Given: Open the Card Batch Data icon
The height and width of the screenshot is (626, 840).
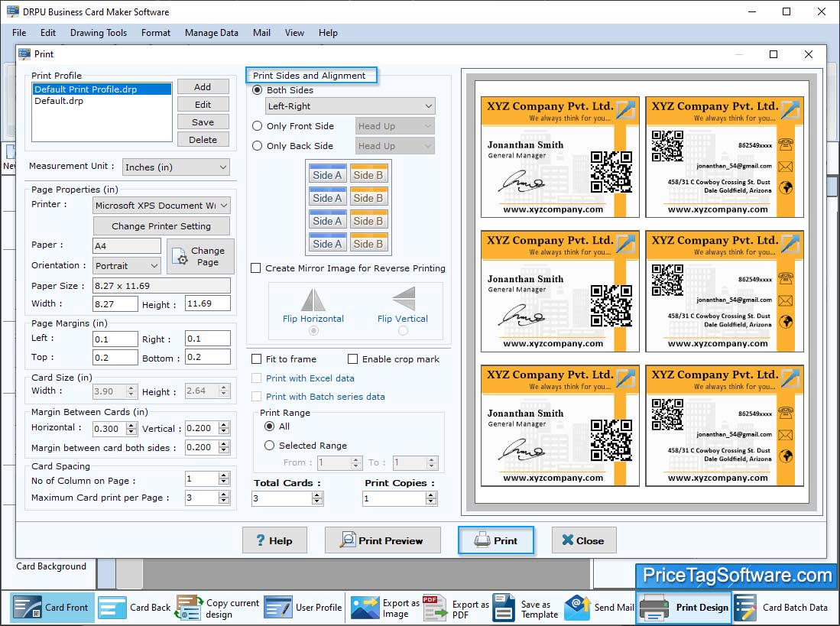Looking at the screenshot, I should tap(745, 608).
